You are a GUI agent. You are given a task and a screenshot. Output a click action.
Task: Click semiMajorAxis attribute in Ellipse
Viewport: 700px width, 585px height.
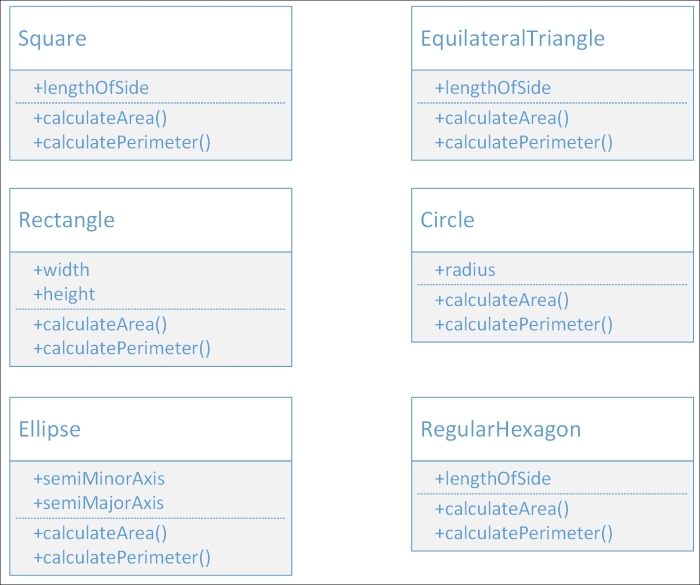tap(98, 503)
